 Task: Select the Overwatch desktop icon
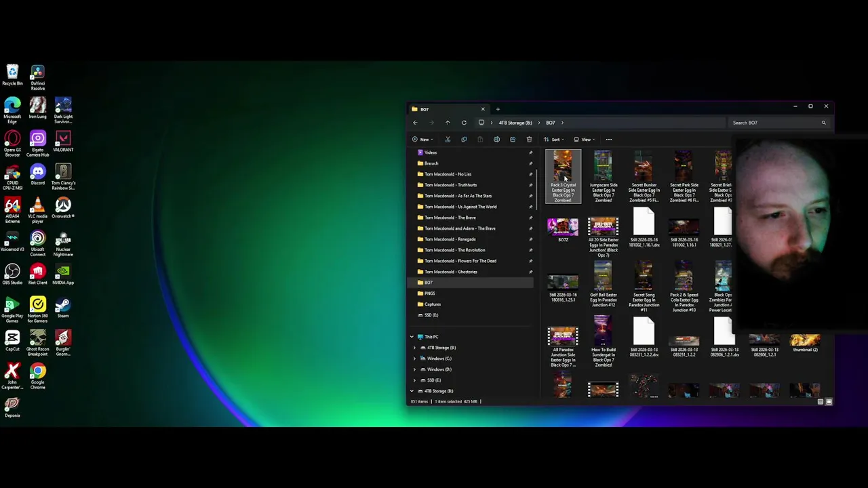pyautogui.click(x=63, y=208)
